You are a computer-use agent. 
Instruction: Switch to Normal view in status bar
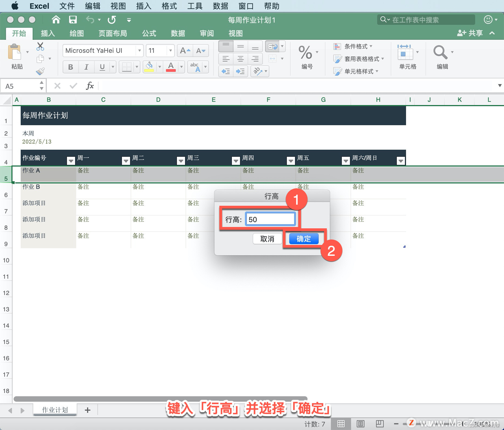[341, 424]
